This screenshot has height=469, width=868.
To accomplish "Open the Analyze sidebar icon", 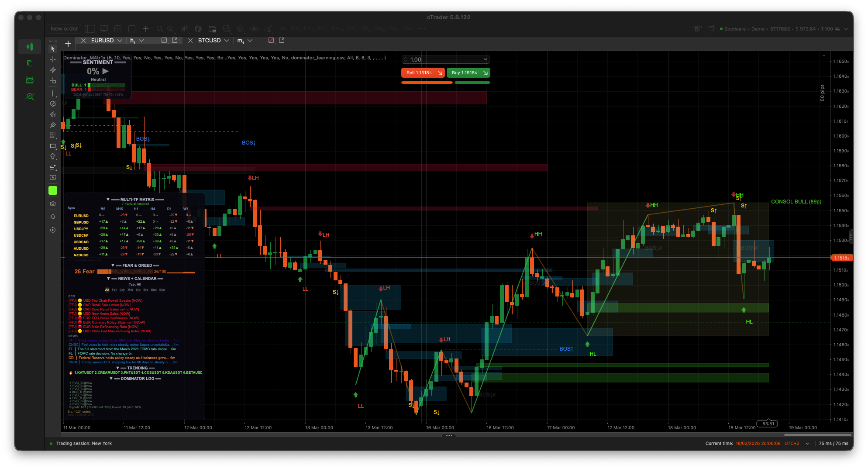I will coord(30,97).
